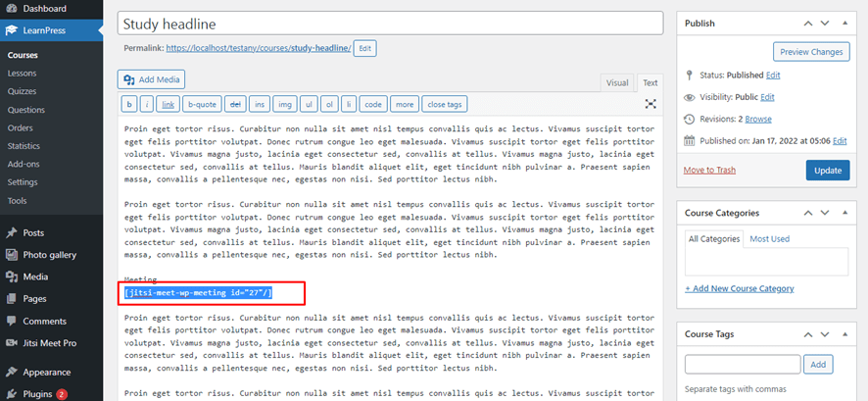Screen dimensions: 868x401
Task: Edit the permalink with Edit button
Action: click(x=364, y=48)
